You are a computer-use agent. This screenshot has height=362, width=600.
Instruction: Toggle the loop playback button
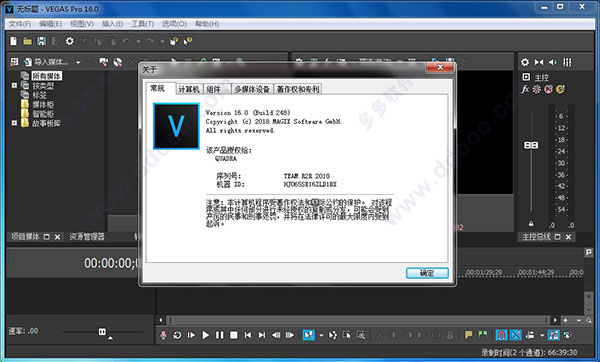pyautogui.click(x=177, y=335)
